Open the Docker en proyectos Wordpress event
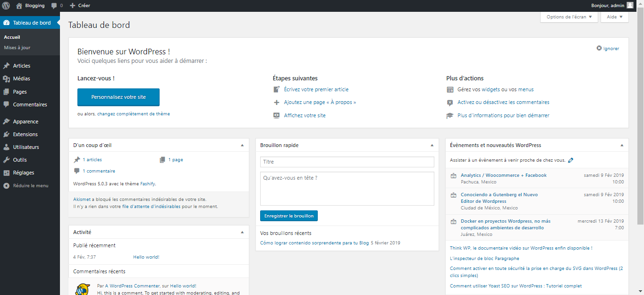Viewport: 644px width, 295px height. [x=506, y=225]
